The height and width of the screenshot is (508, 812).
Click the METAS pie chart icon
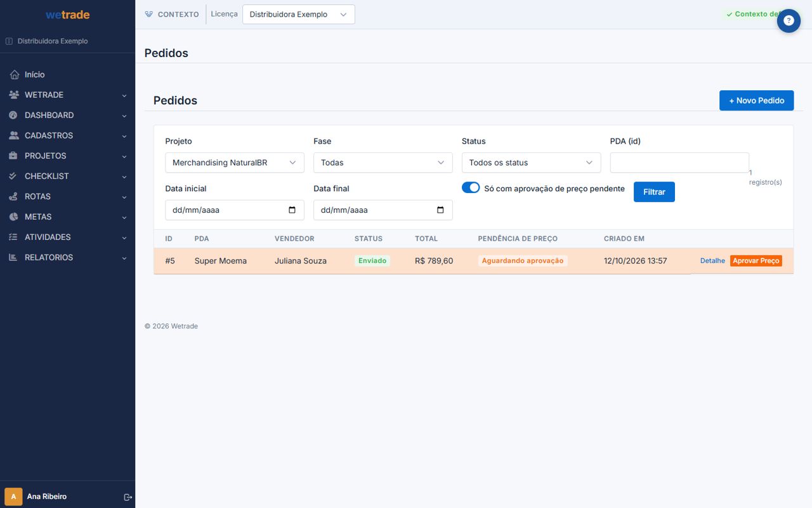13,217
